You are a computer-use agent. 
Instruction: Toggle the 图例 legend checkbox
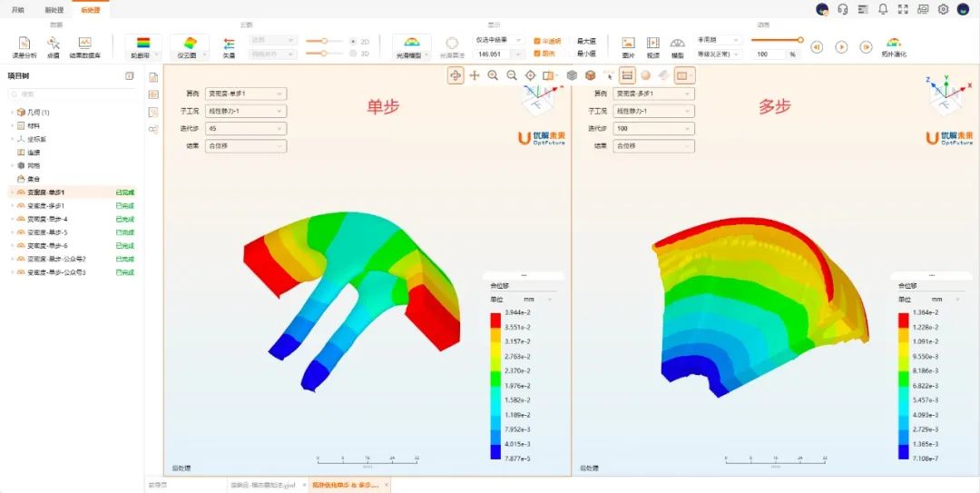coord(537,54)
